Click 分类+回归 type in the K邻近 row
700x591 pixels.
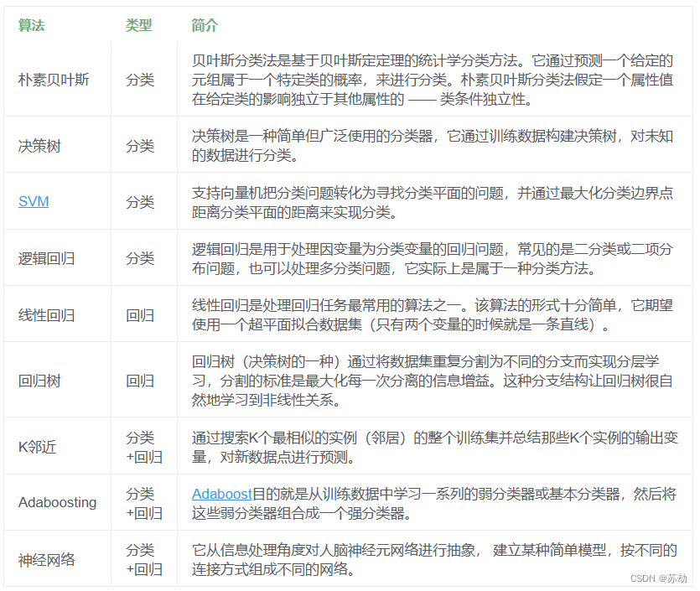pos(143,448)
